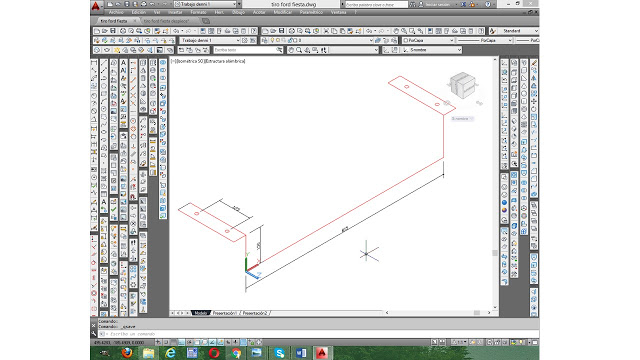Select the Line tool in the Draw toolbar
The height and width of the screenshot is (360, 640).
pos(104,63)
